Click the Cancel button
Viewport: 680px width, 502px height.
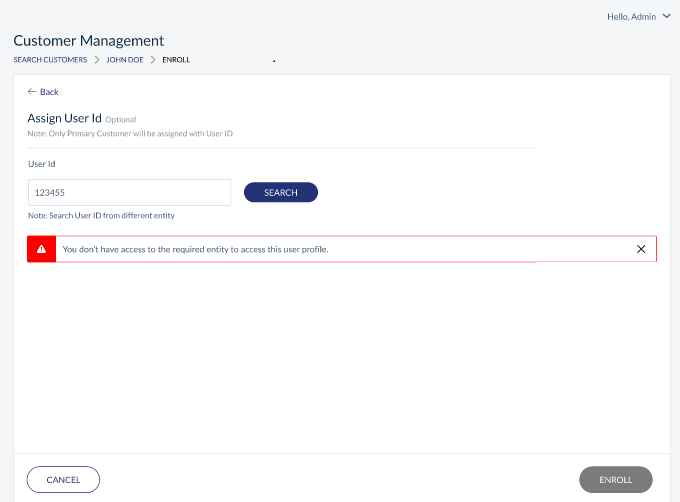click(63, 479)
